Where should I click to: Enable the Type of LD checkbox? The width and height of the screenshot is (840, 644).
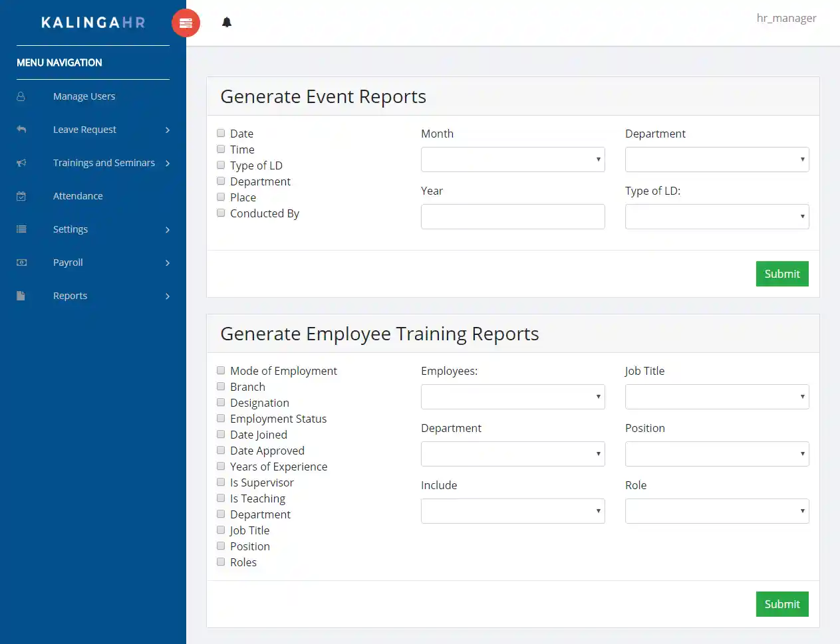(x=221, y=165)
